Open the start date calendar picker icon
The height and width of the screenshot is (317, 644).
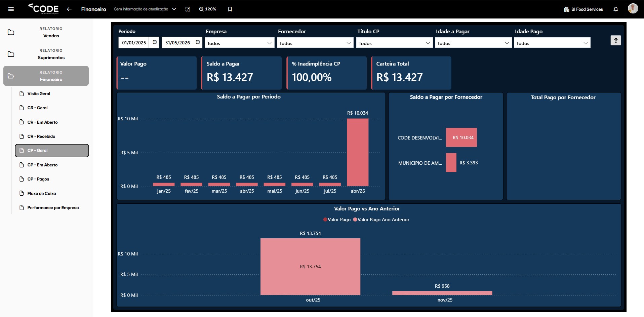pyautogui.click(x=155, y=42)
